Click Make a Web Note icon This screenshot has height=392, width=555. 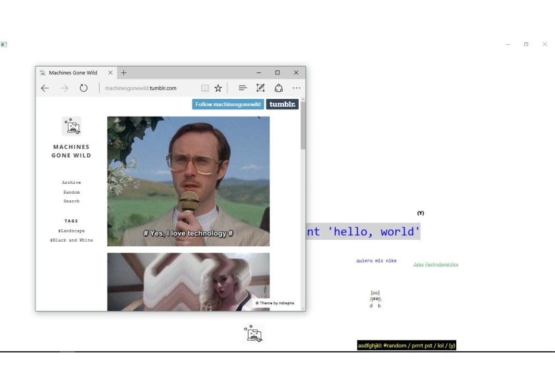click(x=260, y=88)
